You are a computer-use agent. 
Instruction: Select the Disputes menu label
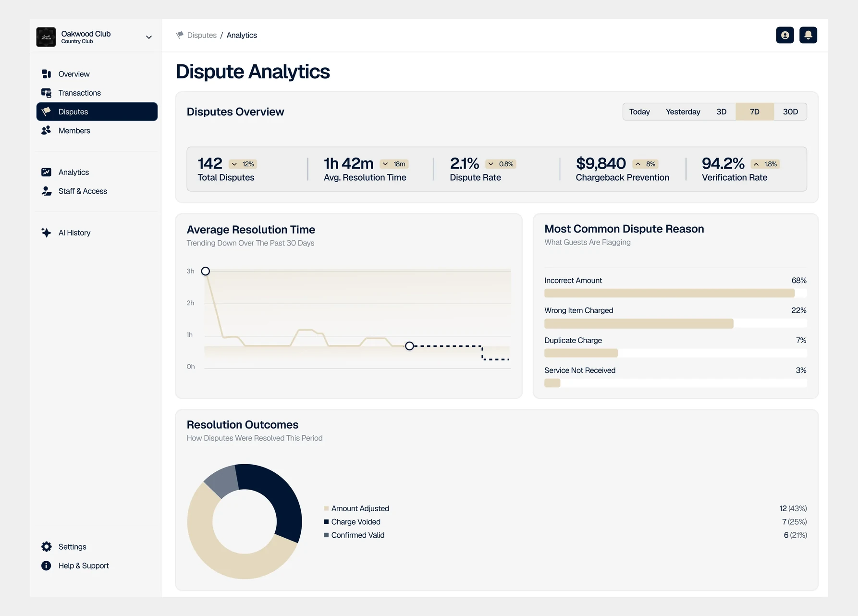(73, 111)
